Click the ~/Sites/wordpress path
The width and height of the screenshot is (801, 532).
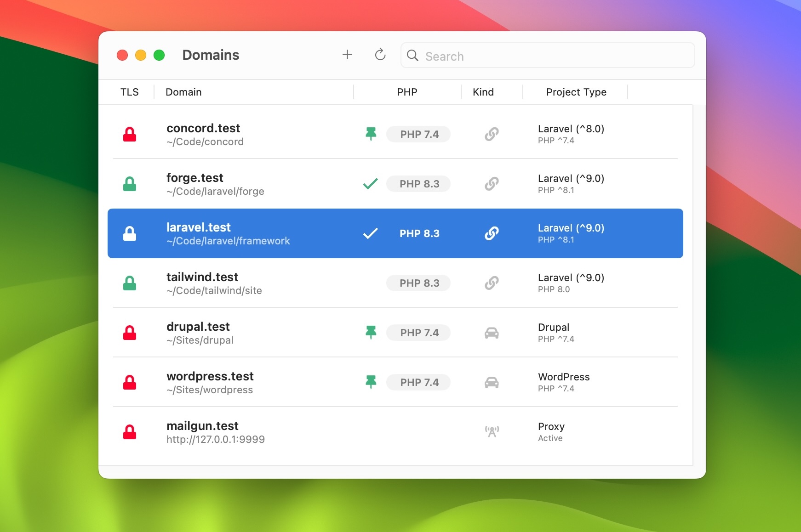pos(210,390)
